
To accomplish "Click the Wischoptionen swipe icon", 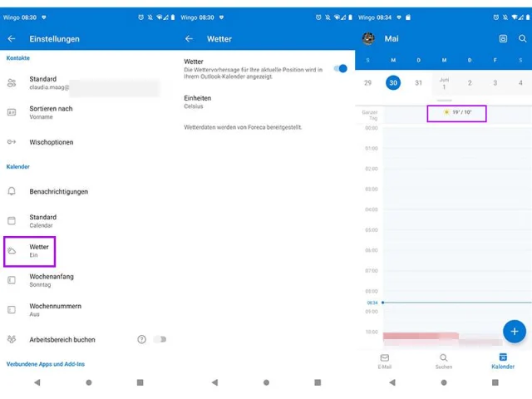I will pyautogui.click(x=12, y=142).
